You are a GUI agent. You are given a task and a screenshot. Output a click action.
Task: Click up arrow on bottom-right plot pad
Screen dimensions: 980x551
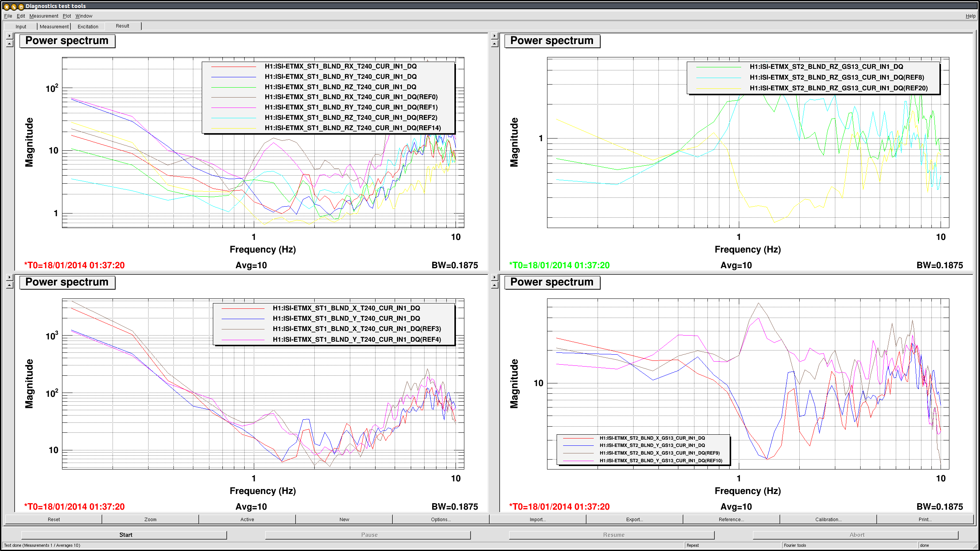(x=495, y=285)
